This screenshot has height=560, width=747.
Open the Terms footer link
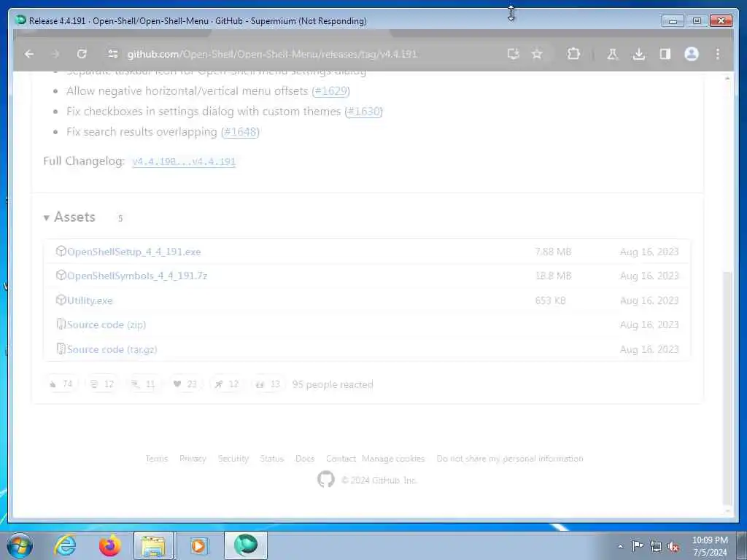pyautogui.click(x=157, y=459)
